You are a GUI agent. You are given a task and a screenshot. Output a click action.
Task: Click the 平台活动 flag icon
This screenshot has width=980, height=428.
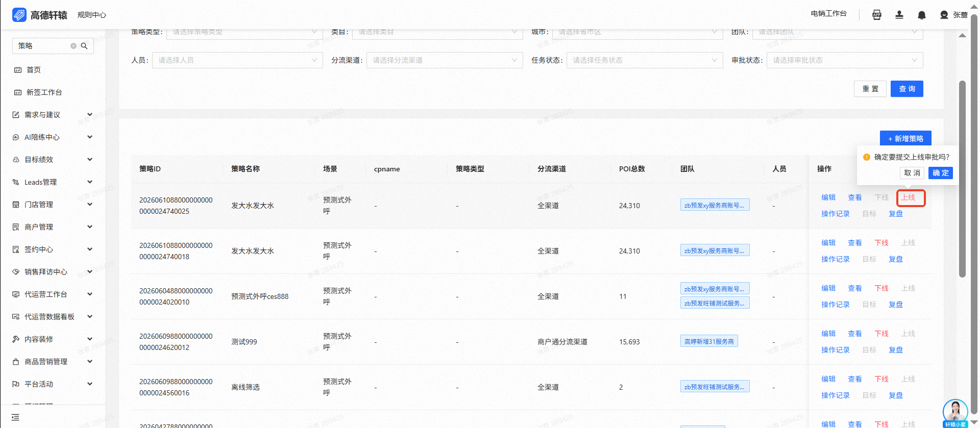[x=16, y=384]
